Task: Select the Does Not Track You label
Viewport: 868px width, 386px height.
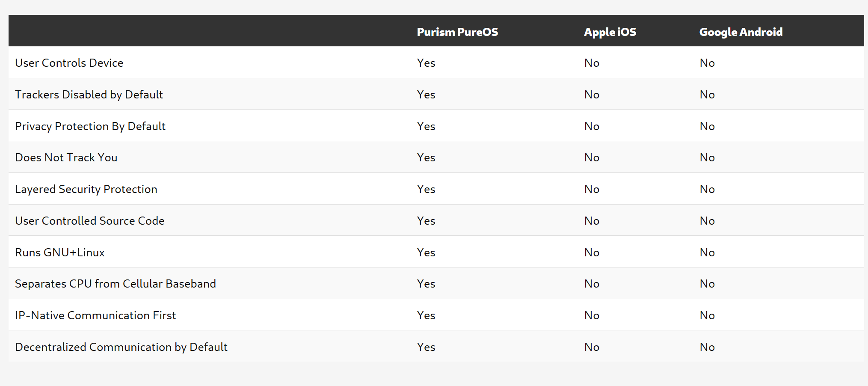Action: (66, 157)
